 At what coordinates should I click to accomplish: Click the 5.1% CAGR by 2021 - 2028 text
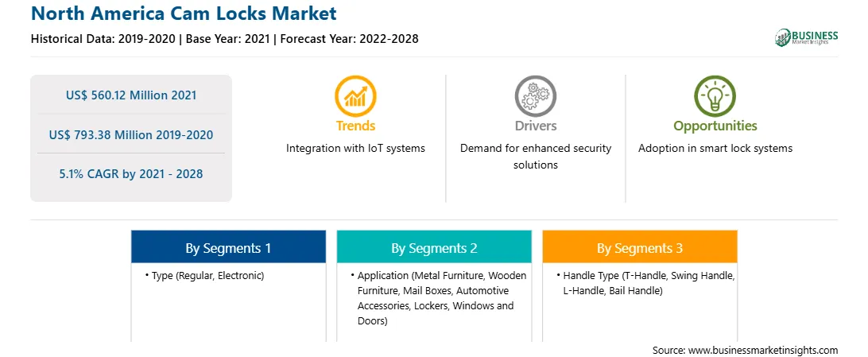click(131, 174)
